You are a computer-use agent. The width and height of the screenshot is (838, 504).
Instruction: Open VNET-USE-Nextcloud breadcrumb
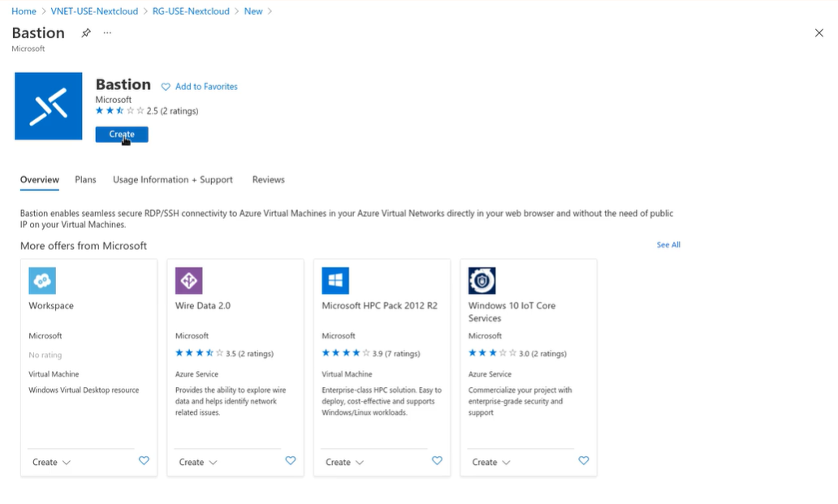94,11
